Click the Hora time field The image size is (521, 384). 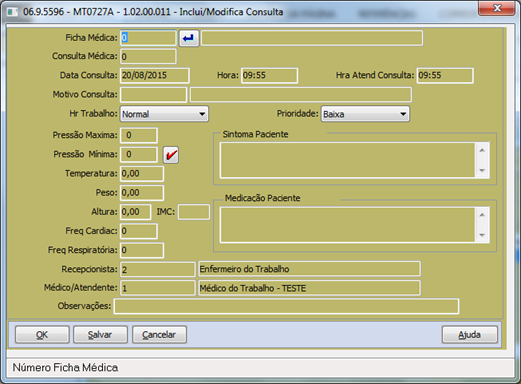pos(269,75)
